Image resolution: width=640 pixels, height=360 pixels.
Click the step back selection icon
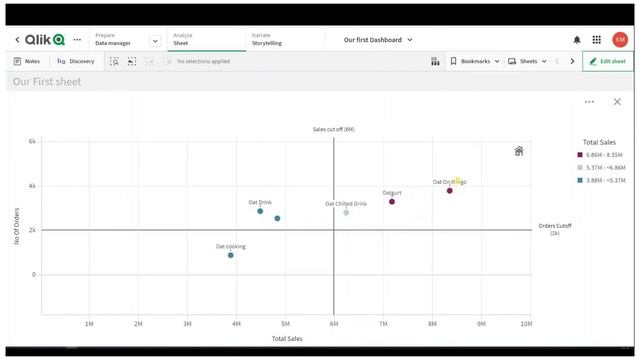pyautogui.click(x=132, y=61)
